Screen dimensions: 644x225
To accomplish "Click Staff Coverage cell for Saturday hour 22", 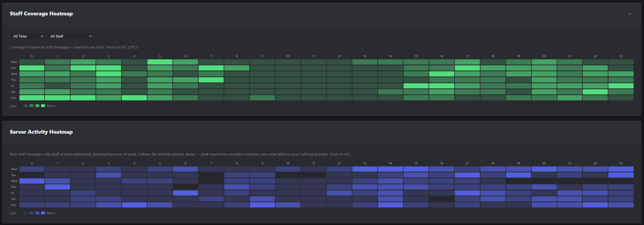I will (595, 92).
